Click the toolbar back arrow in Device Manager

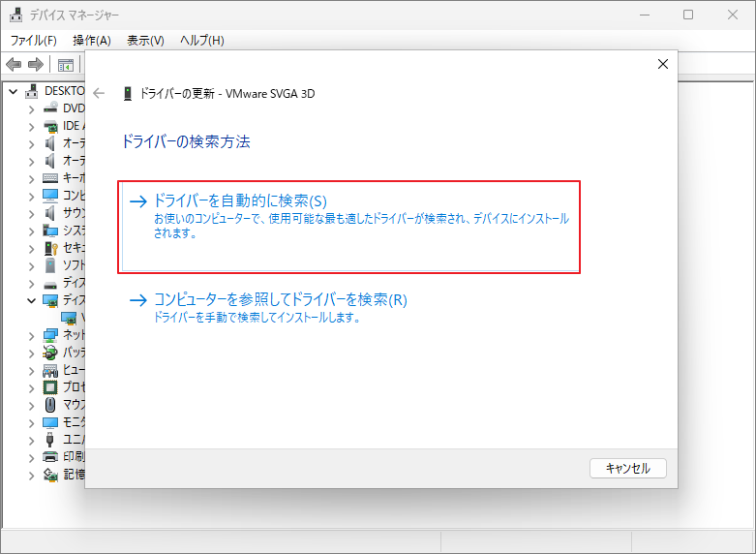(x=14, y=64)
